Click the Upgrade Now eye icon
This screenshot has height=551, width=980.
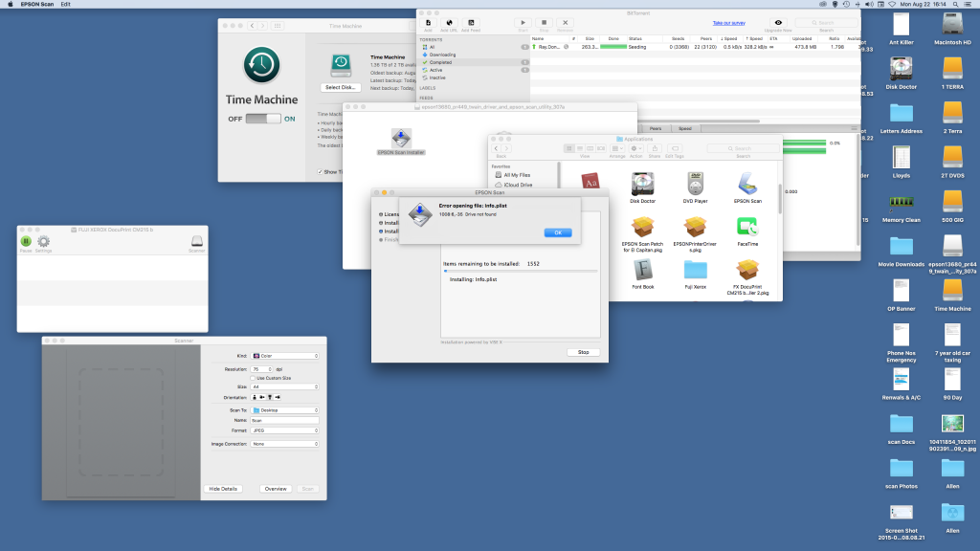[x=778, y=23]
